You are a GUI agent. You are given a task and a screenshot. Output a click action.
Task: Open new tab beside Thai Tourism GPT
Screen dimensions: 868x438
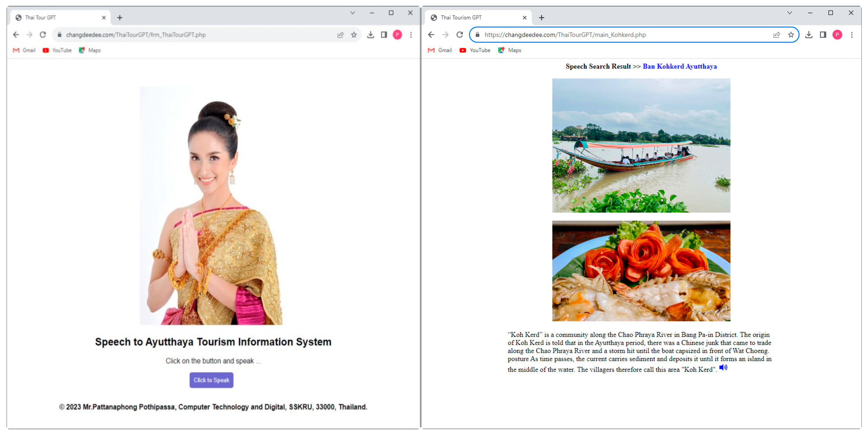pyautogui.click(x=542, y=18)
